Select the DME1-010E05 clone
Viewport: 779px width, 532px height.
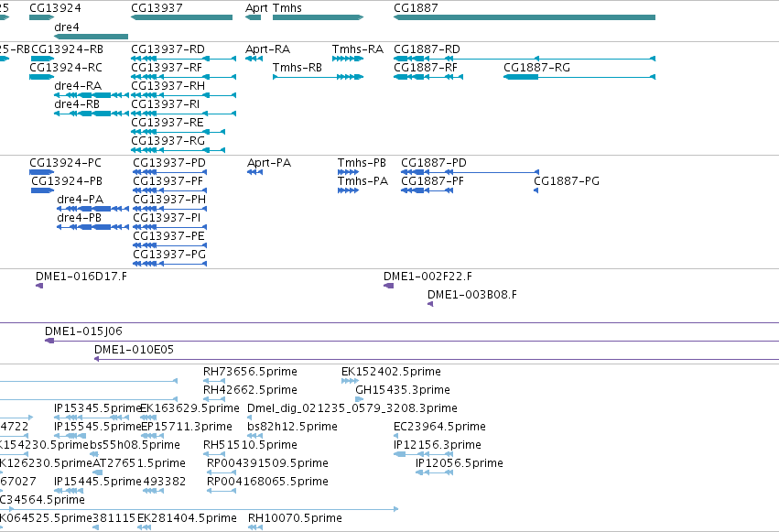click(135, 350)
